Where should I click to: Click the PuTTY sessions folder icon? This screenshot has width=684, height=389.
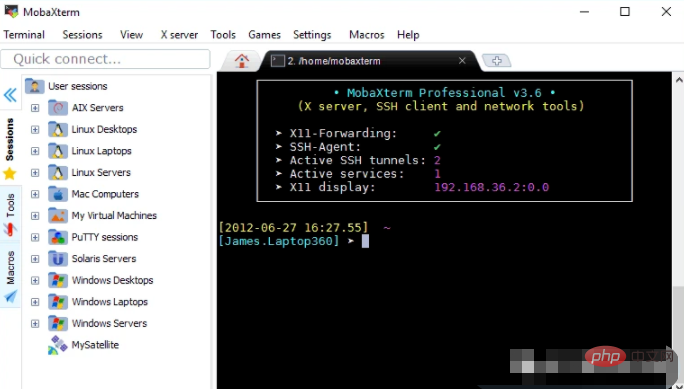58,237
